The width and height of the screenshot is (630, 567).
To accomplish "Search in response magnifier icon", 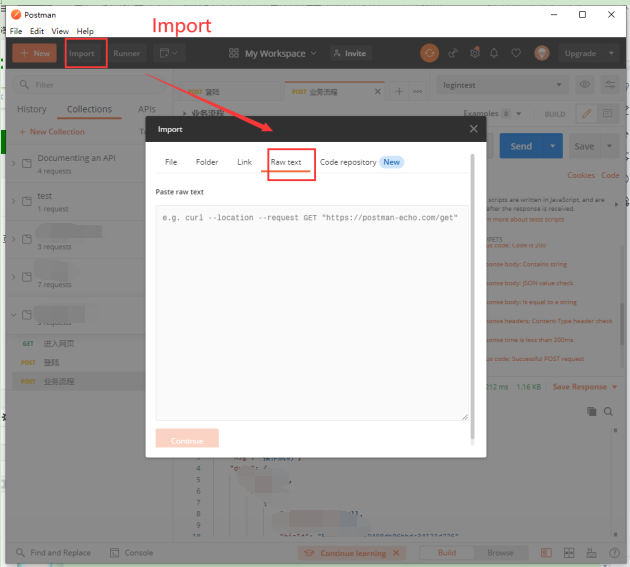I will (x=608, y=411).
